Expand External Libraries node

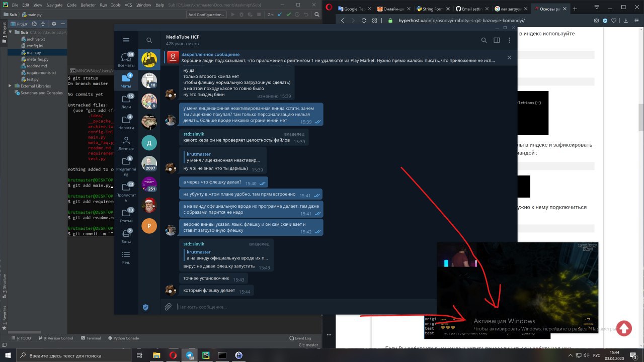[x=11, y=86]
